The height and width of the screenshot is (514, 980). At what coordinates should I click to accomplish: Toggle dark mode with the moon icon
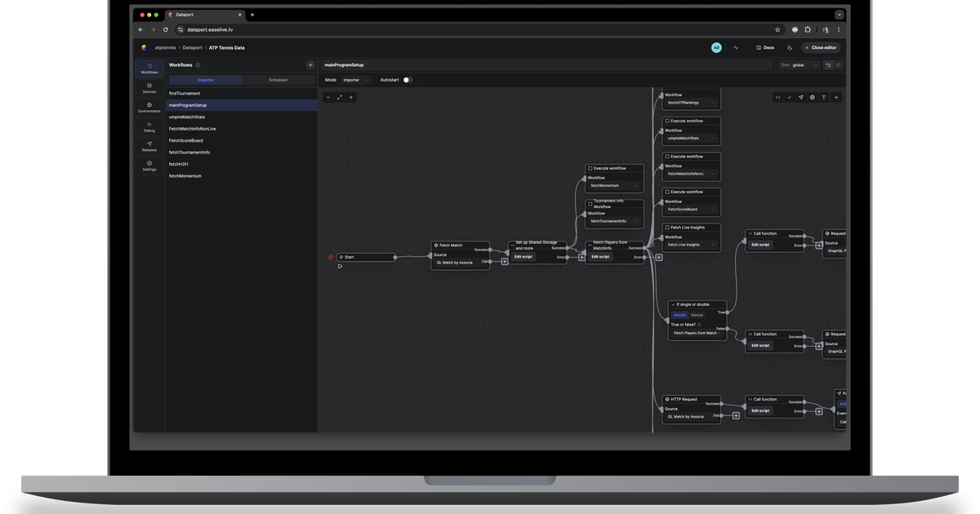790,48
